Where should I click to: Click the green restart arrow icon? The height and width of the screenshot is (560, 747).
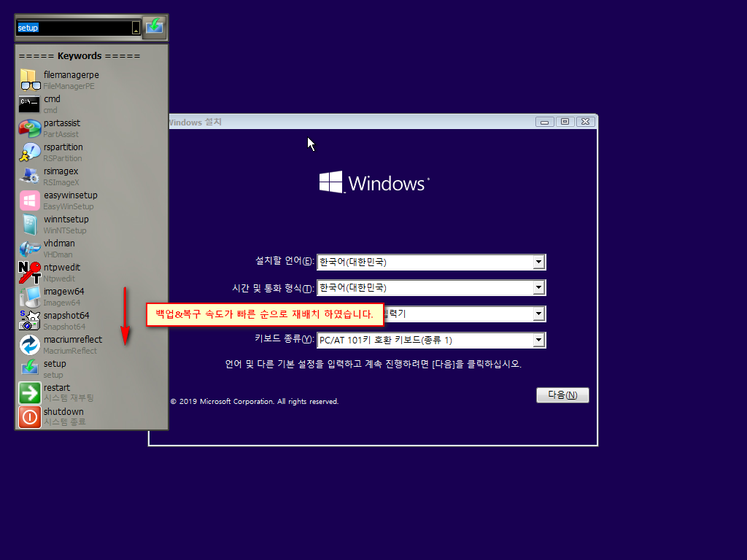point(29,393)
